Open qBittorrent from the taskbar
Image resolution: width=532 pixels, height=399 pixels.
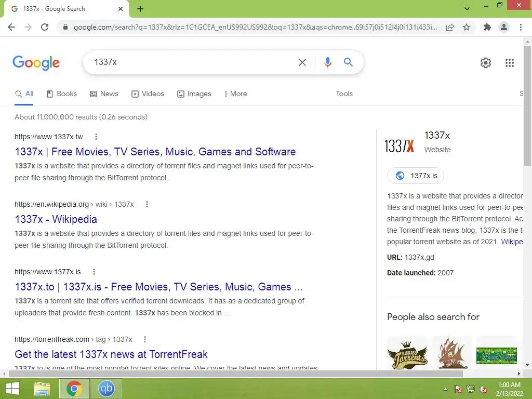106,389
